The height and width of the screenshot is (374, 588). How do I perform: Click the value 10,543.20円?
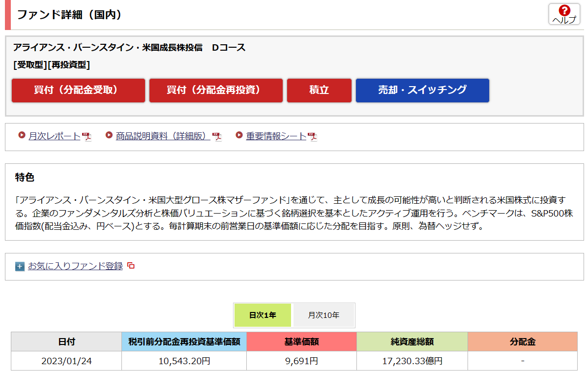(184, 361)
